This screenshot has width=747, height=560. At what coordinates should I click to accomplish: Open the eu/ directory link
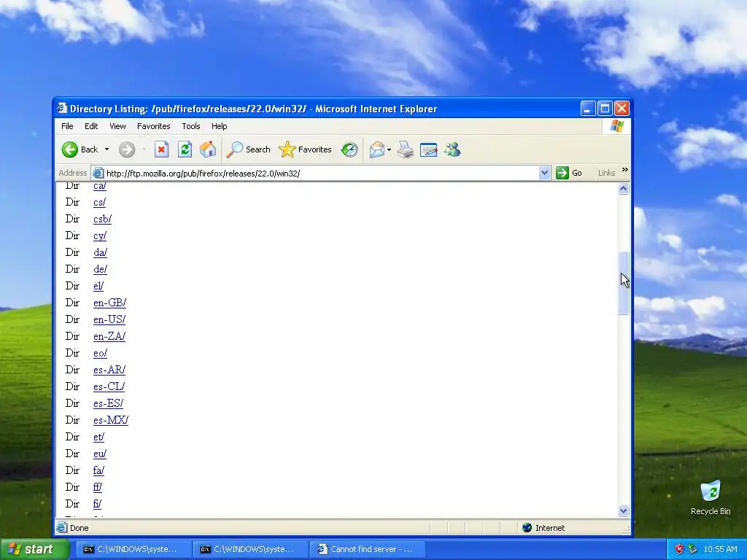coord(100,454)
